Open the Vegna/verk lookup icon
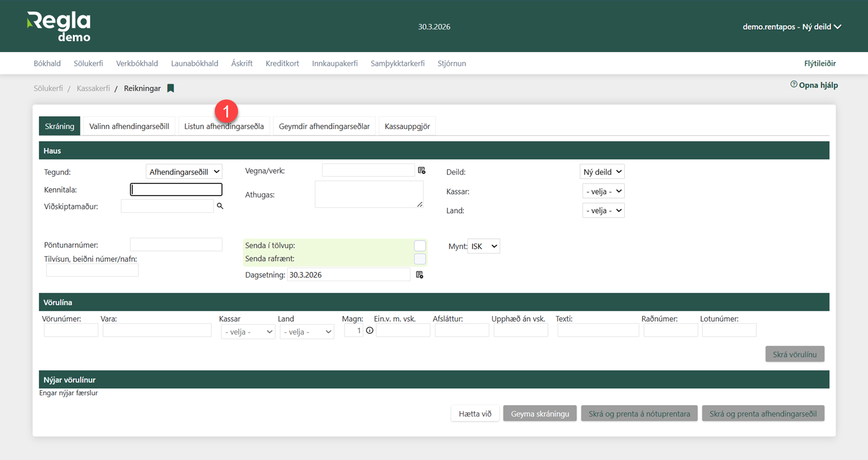 pyautogui.click(x=421, y=171)
